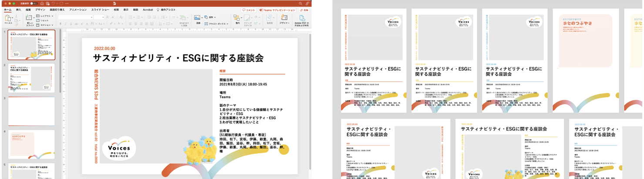This screenshot has height=179, width=644.
Task: Click the slide title サスティナビリティ・ESGに関する座談会
Action: tap(179, 58)
